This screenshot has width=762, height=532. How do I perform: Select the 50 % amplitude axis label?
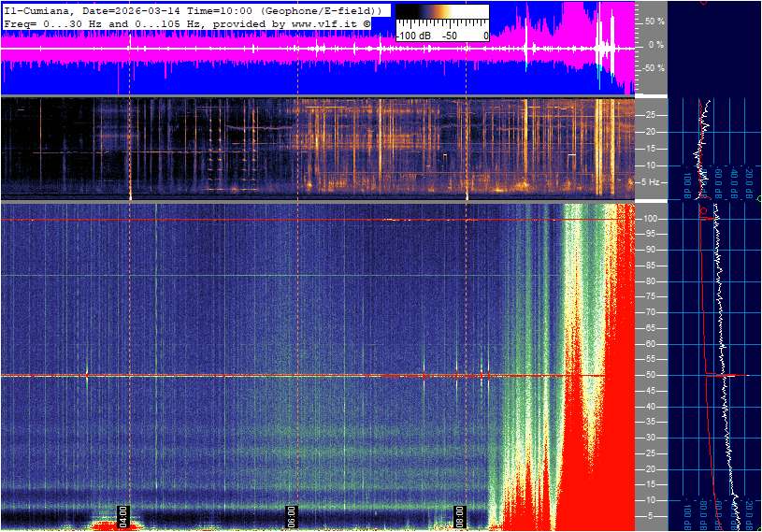654,21
